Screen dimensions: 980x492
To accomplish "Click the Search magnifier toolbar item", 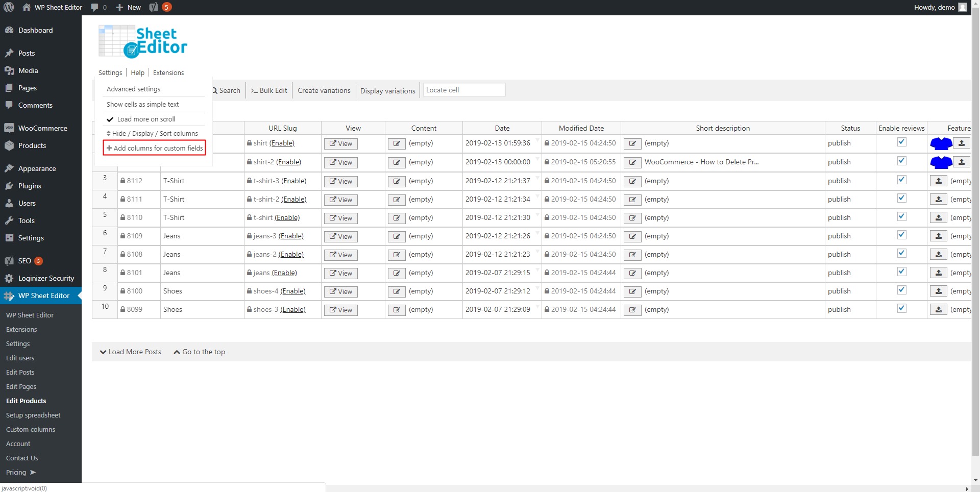I will tap(226, 90).
